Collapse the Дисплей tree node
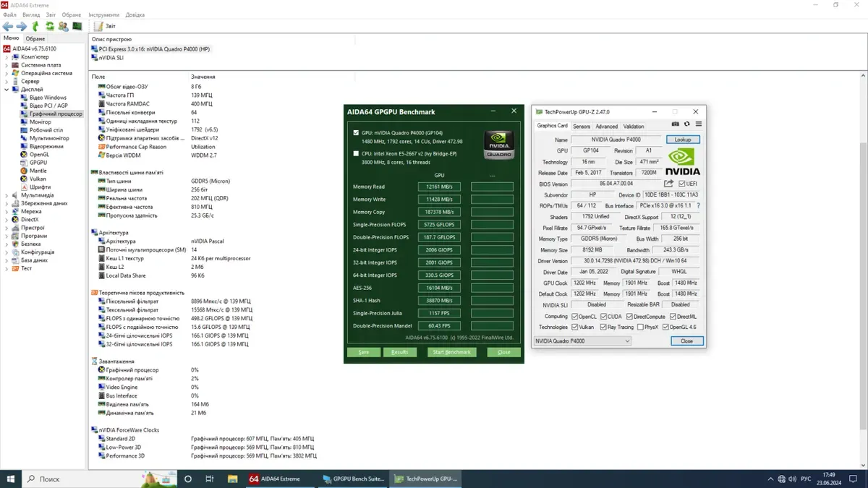Viewport: 868px width, 488px height. (x=7, y=90)
